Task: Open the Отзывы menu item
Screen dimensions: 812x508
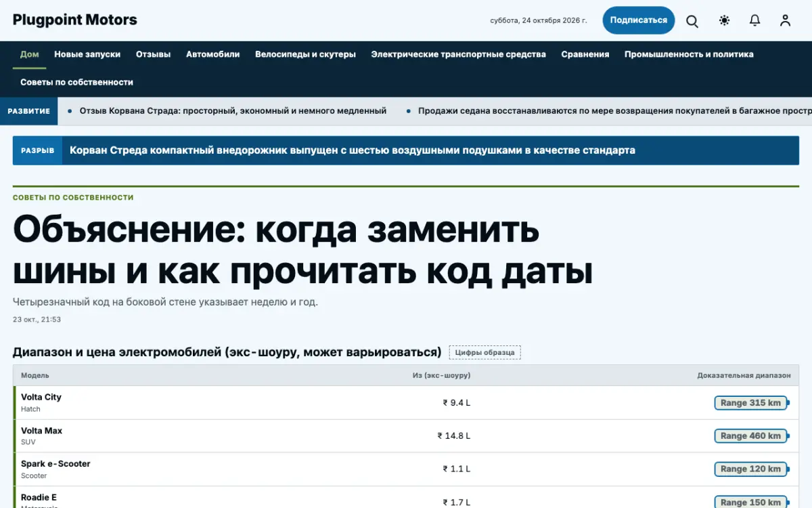Action: click(x=153, y=54)
